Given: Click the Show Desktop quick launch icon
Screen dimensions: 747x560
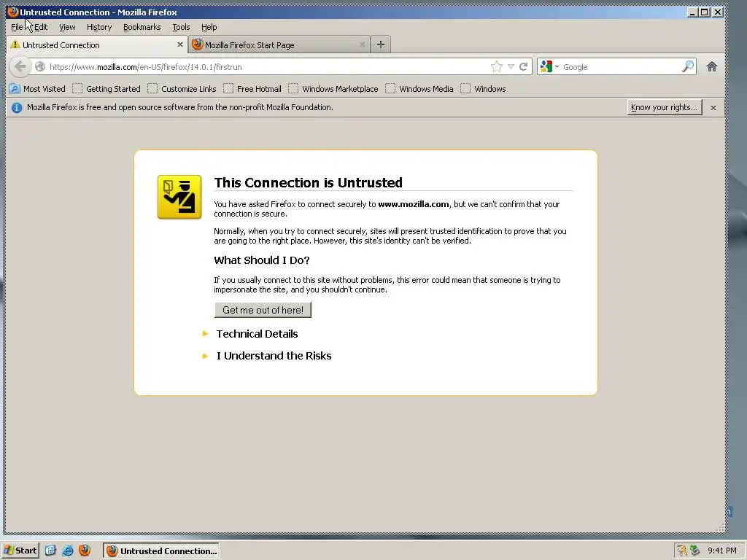Looking at the screenshot, I should (x=50, y=551).
